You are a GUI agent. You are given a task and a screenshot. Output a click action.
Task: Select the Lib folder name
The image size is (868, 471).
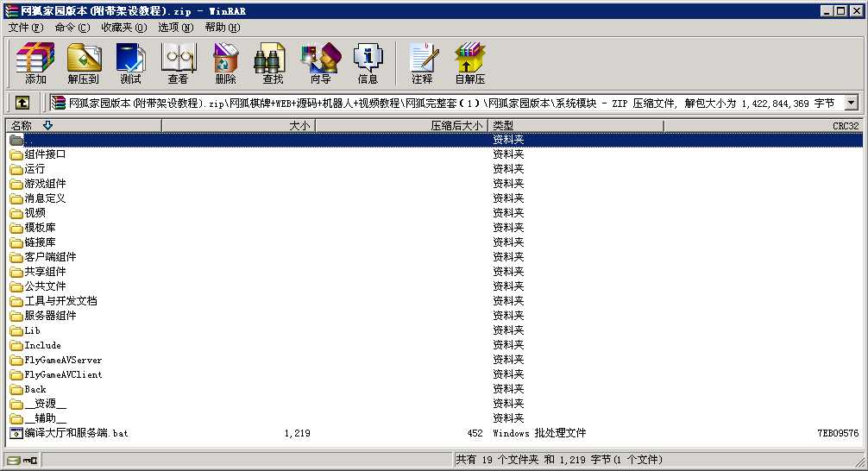(32, 330)
